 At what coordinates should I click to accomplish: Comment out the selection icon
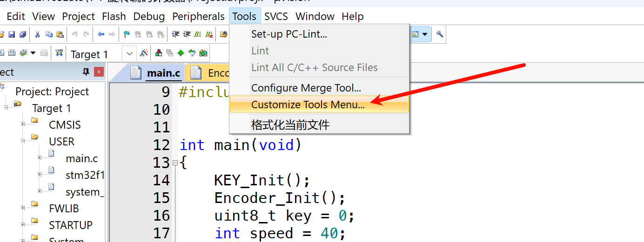tap(198, 34)
